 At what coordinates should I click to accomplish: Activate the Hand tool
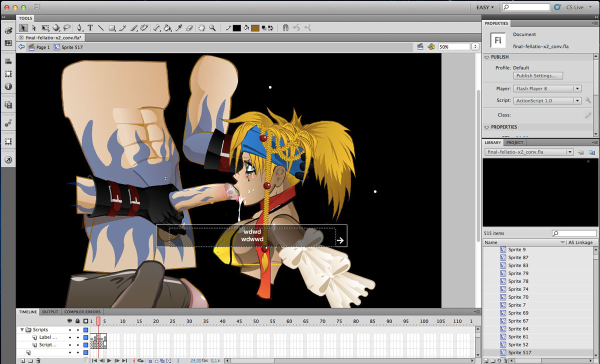[202, 28]
